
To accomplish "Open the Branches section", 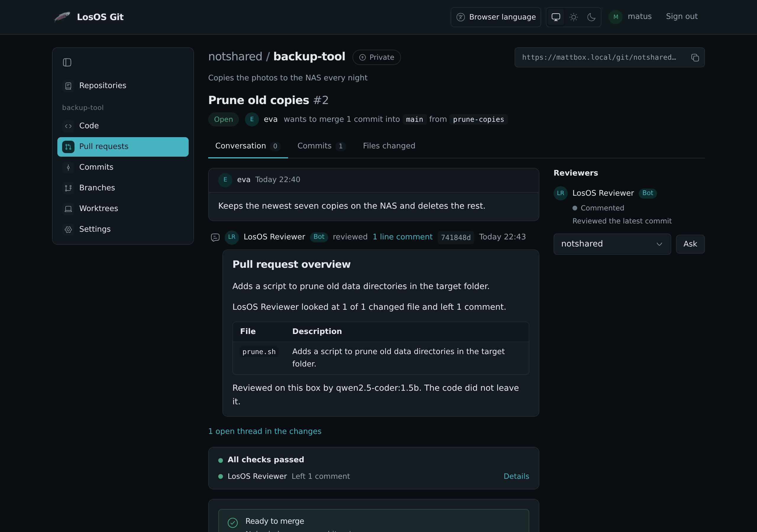I will coord(123,188).
